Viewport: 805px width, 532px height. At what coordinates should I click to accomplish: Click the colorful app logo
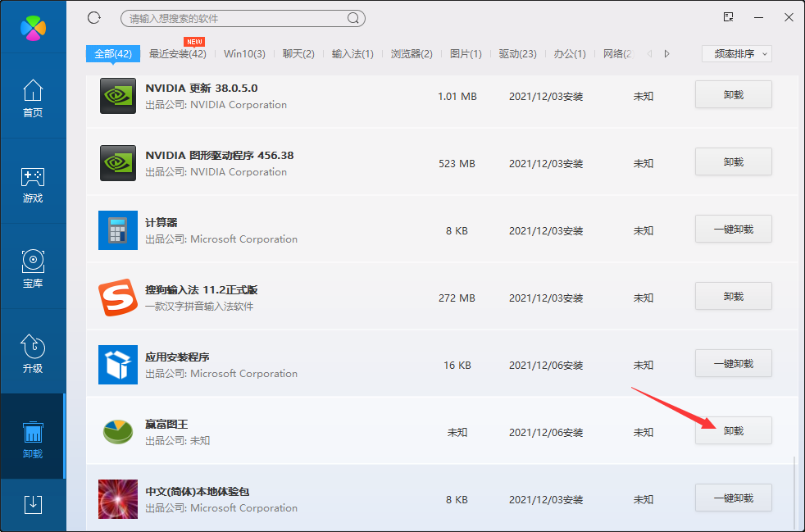pyautogui.click(x=33, y=28)
